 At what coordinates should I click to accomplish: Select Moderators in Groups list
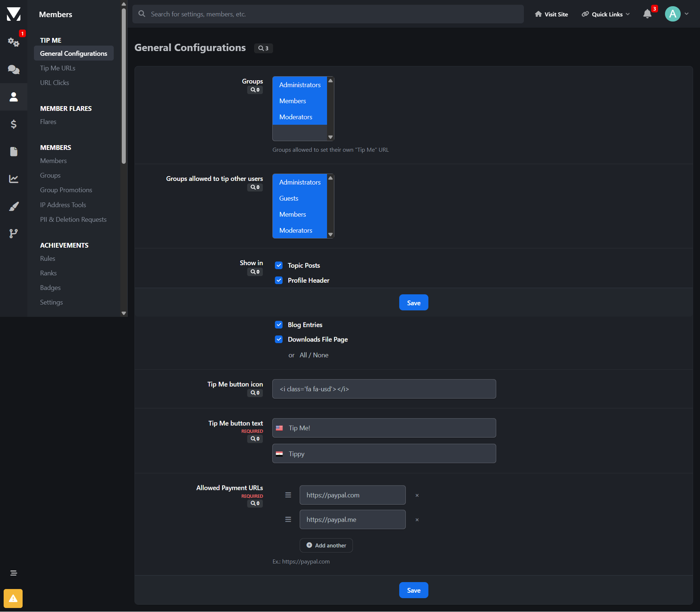pos(300,117)
